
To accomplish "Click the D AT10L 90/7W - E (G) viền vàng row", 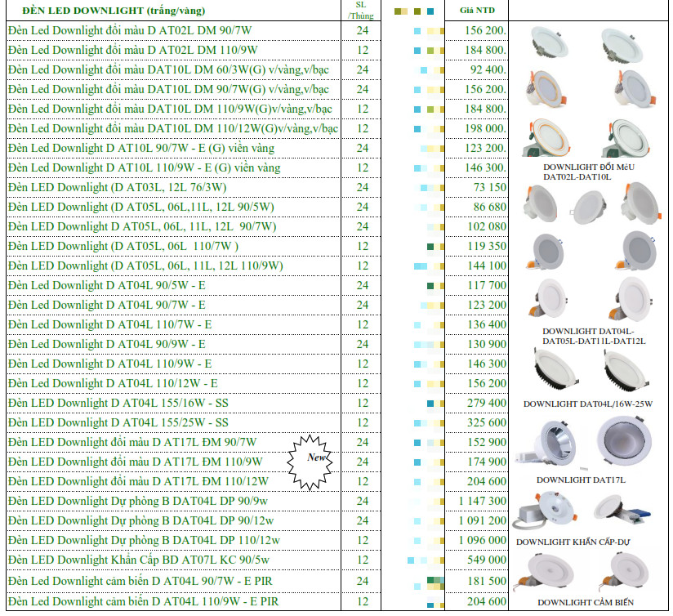I will tap(140, 148).
